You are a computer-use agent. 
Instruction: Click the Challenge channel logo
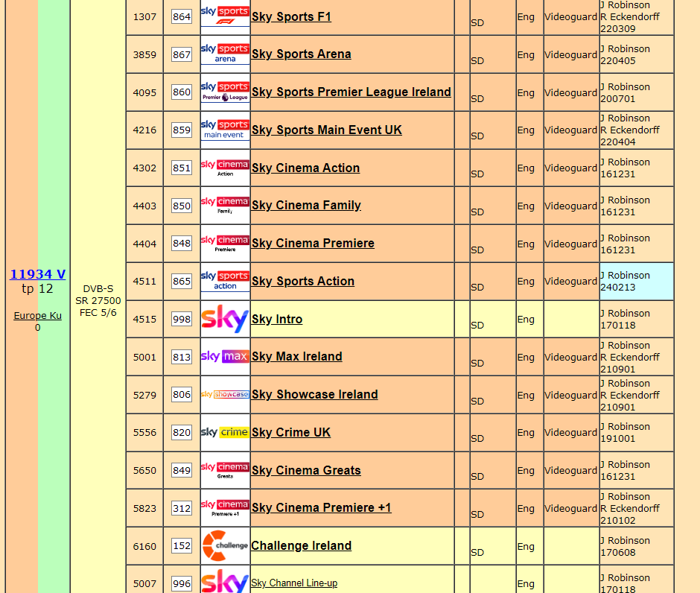click(x=225, y=545)
